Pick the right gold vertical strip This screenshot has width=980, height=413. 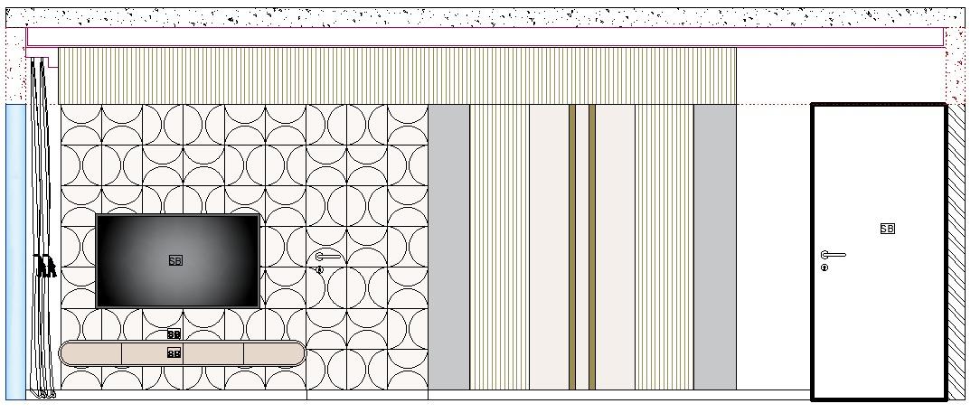(x=592, y=247)
